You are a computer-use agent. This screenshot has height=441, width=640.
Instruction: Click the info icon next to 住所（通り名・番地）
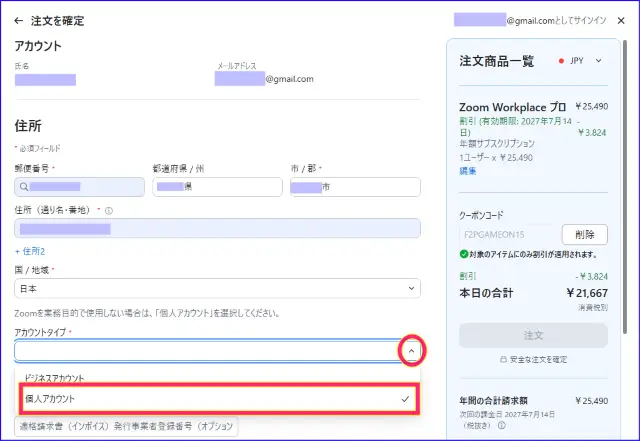pos(109,211)
